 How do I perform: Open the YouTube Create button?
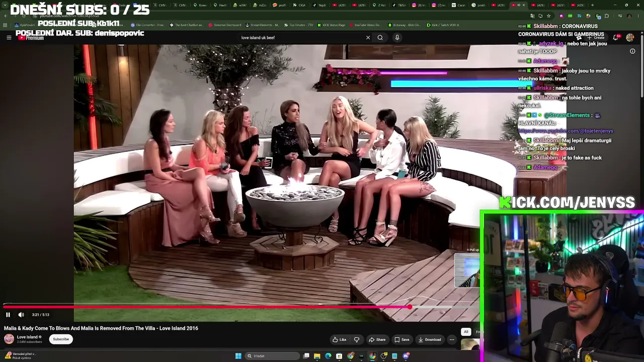click(x=597, y=37)
